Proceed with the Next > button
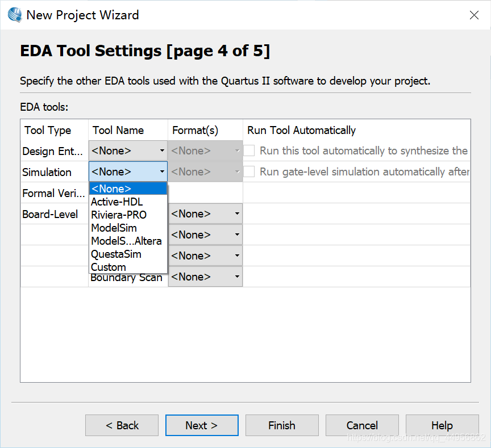The height and width of the screenshot is (448, 491). pyautogui.click(x=202, y=425)
